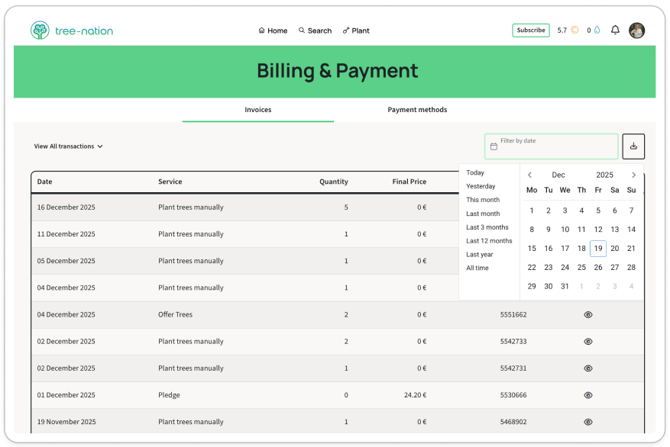
Task: Click the download invoices icon button
Action: [633, 146]
